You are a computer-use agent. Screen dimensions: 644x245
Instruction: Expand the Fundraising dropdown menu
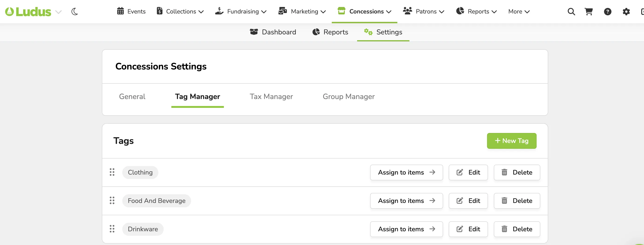point(241,11)
